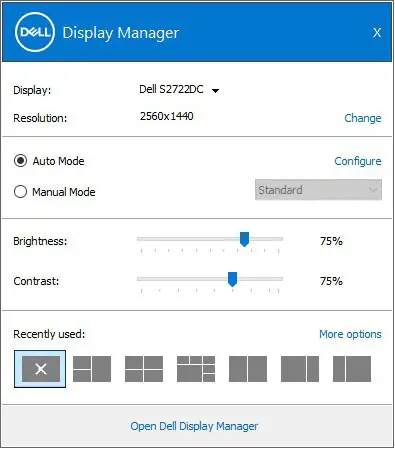Choose layout with narrow left, wide right column
This screenshot has width=395, height=449.
point(352,369)
